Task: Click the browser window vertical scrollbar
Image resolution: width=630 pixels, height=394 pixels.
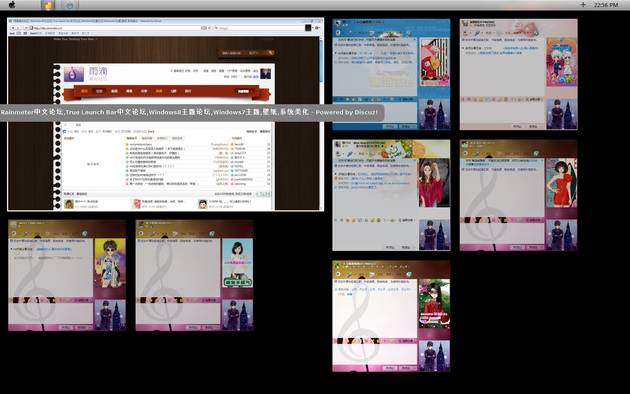Action: pyautogui.click(x=321, y=120)
